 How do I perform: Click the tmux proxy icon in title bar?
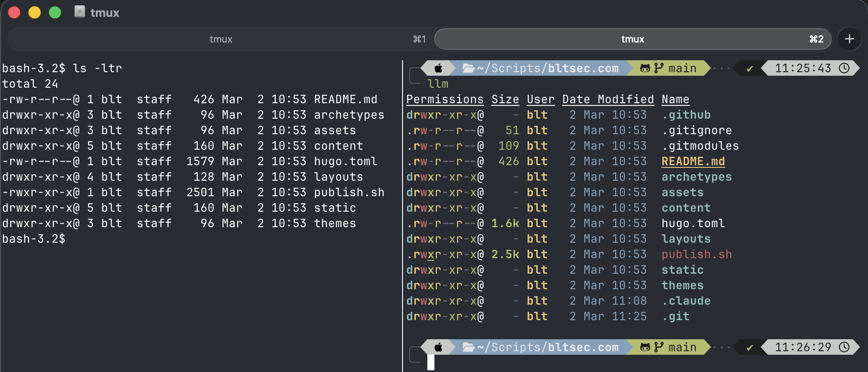[x=80, y=12]
